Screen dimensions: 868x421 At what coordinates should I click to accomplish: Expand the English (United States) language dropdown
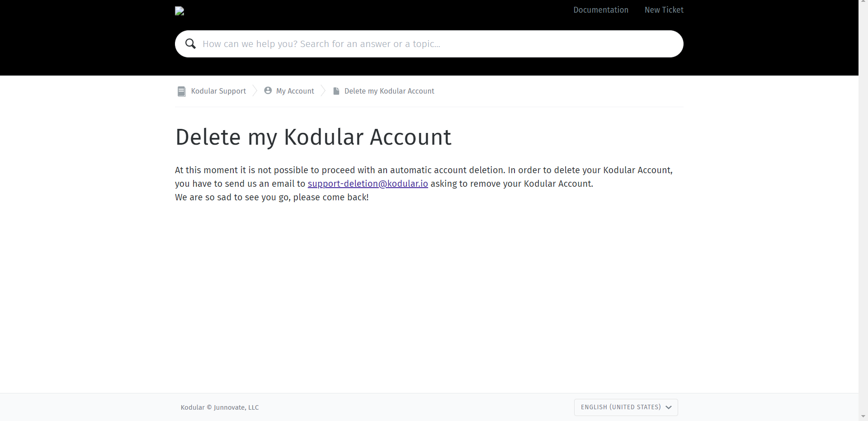(x=626, y=407)
